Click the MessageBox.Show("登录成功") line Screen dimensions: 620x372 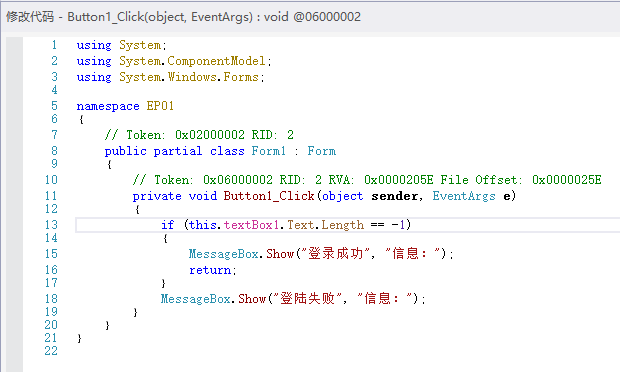pos(321,254)
